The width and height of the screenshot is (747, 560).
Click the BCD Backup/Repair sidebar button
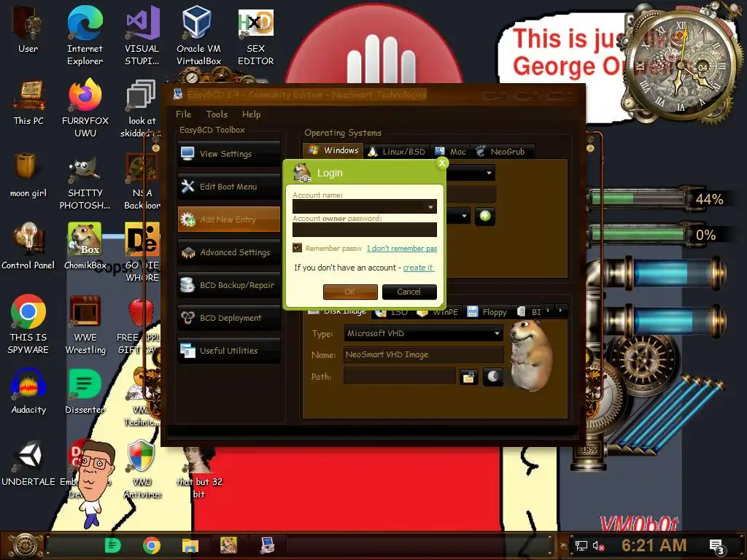228,285
